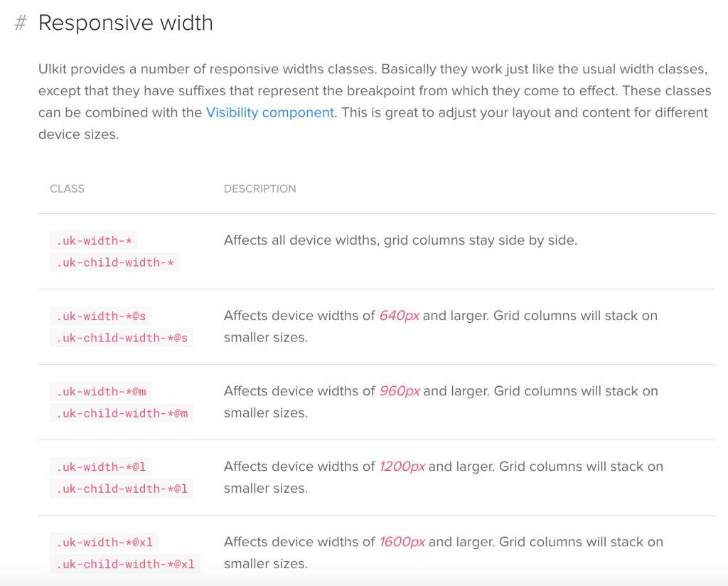Click the .uk-width-*@l class code
This screenshot has width=728, height=586.
point(101,467)
